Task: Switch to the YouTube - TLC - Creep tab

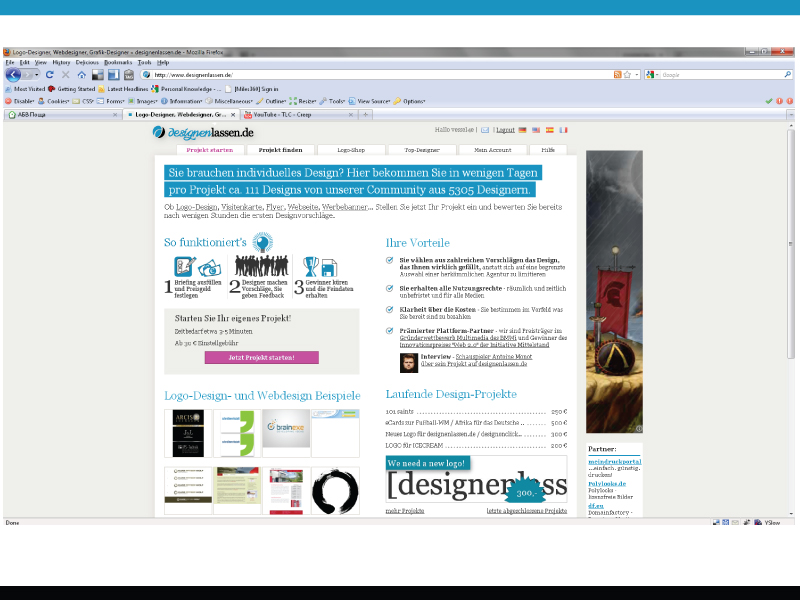Action: pos(298,115)
